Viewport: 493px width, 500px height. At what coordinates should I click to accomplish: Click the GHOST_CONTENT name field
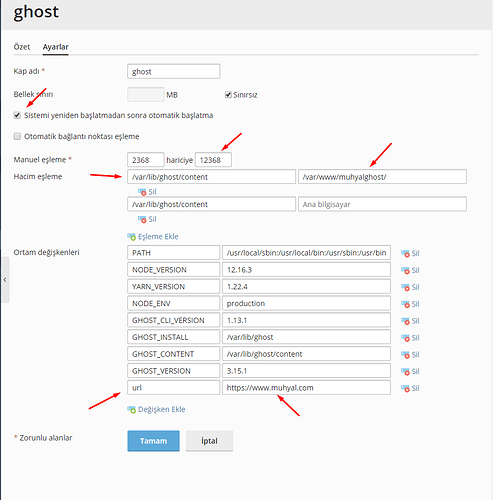(173, 354)
